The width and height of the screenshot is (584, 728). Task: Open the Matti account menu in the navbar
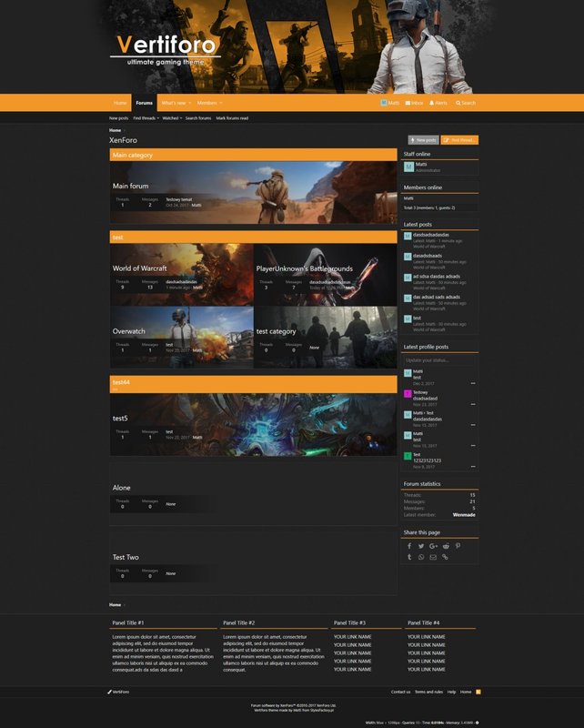point(390,103)
